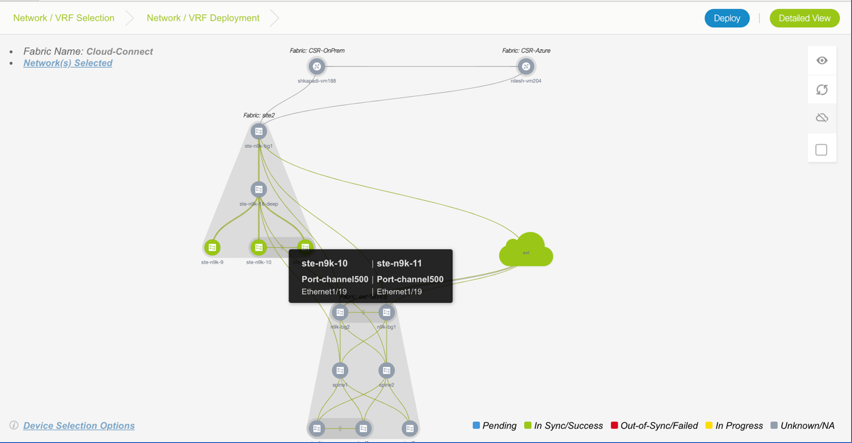Check the multi-select square box
852x443 pixels.
coord(821,150)
